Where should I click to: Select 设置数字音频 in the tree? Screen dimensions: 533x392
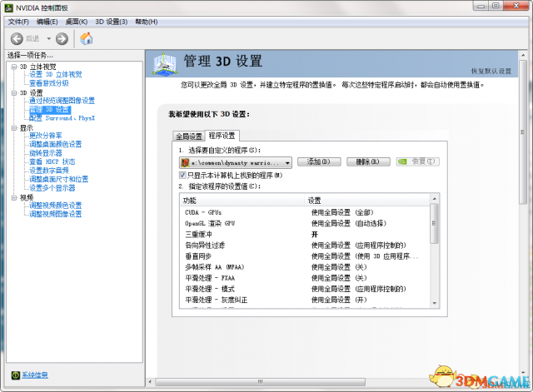49,171
